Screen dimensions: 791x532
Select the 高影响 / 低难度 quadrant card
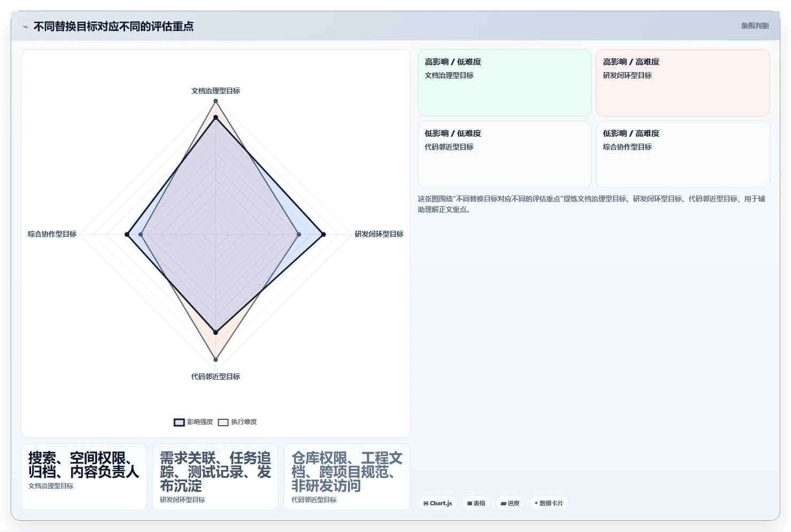(505, 83)
